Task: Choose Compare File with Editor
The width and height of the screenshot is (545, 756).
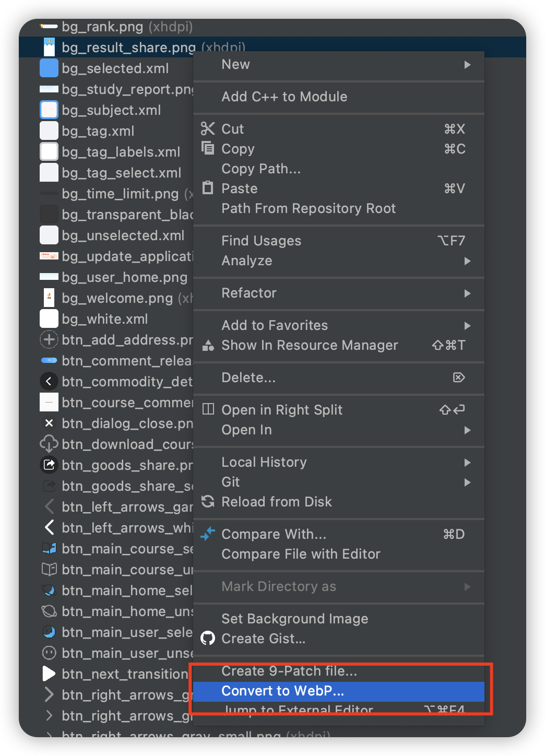Action: [339, 554]
